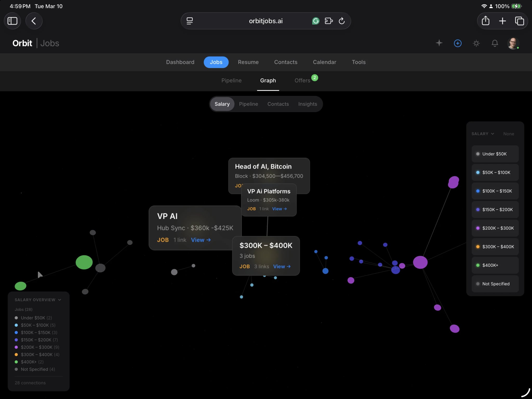The image size is (532, 399).
Task: Click the blue circled plus add icon
Action: (457, 43)
